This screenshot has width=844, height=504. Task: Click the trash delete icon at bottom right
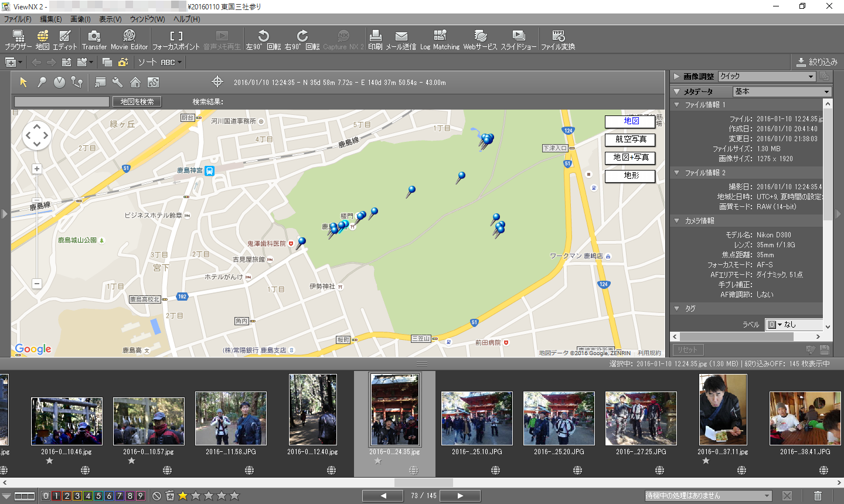click(x=818, y=496)
